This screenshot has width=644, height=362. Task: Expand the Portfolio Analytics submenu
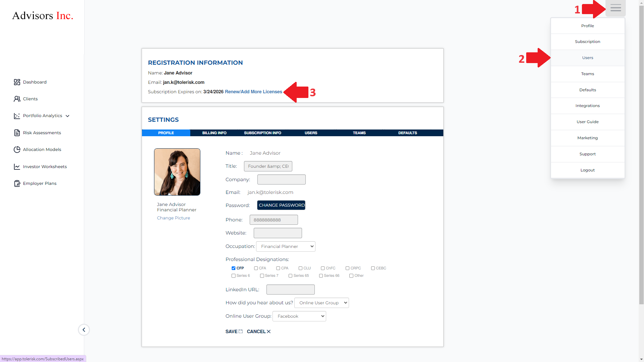67,116
